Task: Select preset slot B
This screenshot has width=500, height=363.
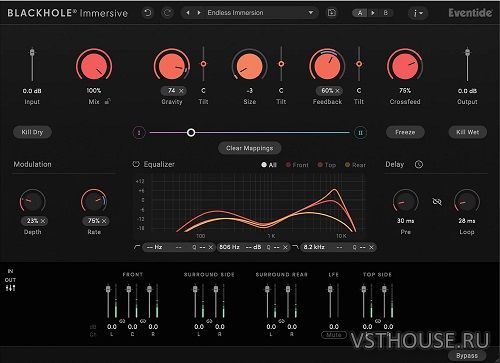Action: [386, 13]
